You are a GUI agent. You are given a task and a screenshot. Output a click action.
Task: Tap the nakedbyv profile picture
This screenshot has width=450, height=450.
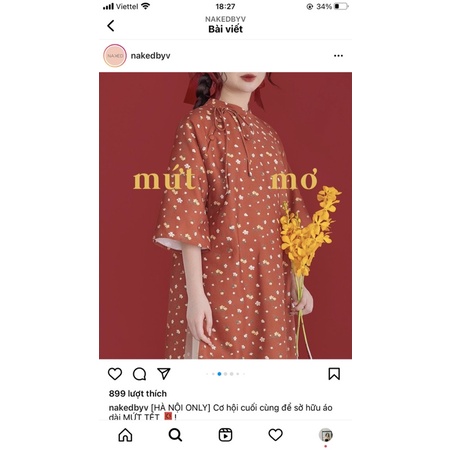point(115,56)
